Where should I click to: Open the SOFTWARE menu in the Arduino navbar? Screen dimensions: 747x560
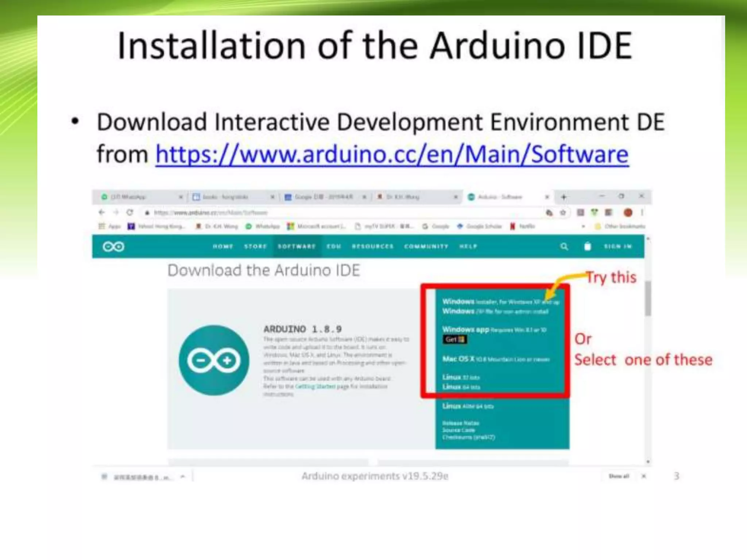[x=297, y=247]
